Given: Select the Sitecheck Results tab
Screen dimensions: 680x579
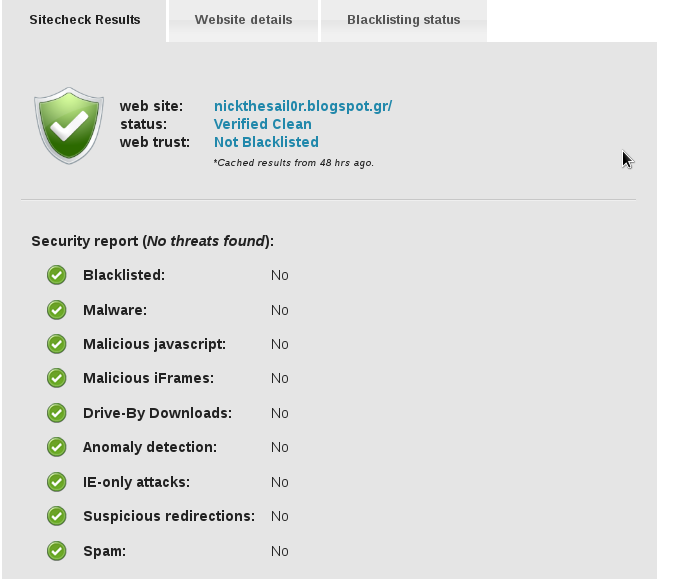Looking at the screenshot, I should point(85,20).
